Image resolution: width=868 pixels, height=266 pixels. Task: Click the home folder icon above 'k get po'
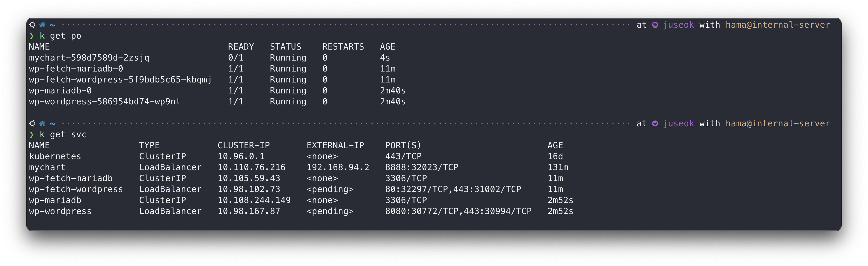coord(42,25)
